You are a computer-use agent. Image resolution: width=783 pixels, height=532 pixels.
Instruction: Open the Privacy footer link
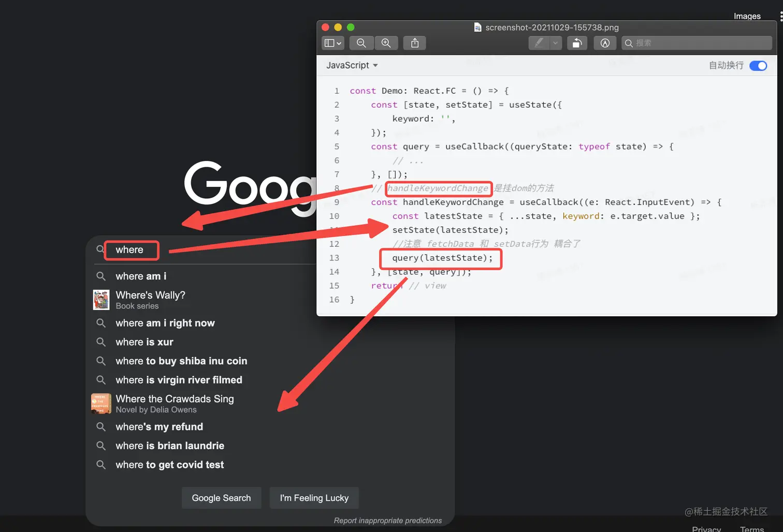pos(706,529)
